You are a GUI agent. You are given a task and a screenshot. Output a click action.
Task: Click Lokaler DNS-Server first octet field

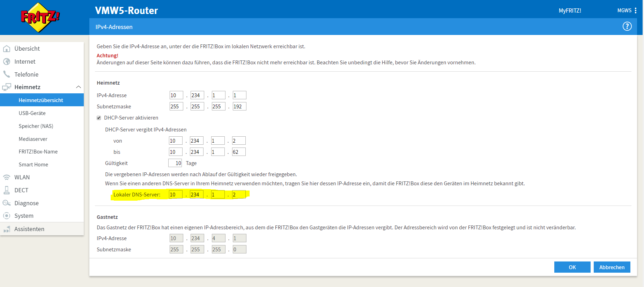pos(176,194)
